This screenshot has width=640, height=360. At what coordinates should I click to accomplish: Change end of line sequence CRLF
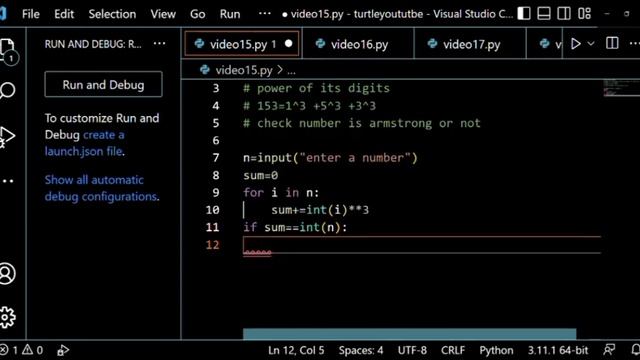pyautogui.click(x=453, y=350)
